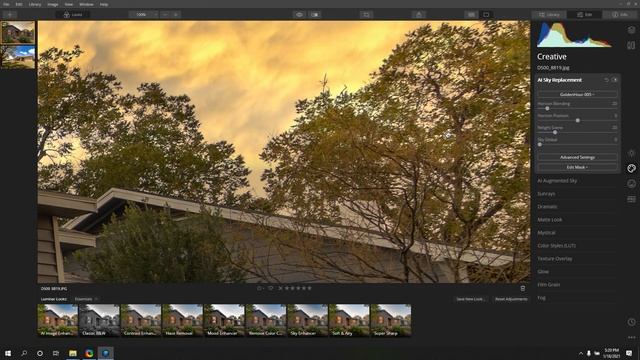Open the View menu
640x360 pixels.
coord(69,4)
